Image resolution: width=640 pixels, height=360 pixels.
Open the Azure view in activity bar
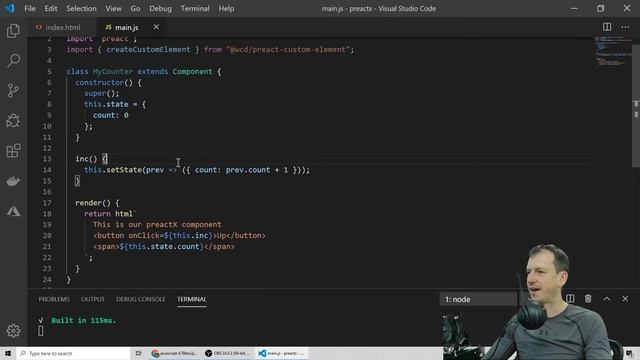pos(13,211)
